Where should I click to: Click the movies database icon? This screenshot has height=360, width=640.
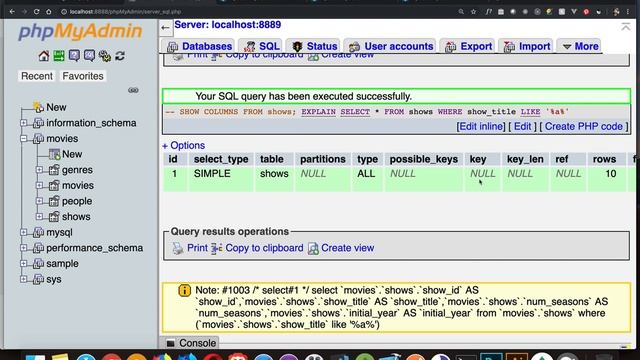tap(38, 138)
